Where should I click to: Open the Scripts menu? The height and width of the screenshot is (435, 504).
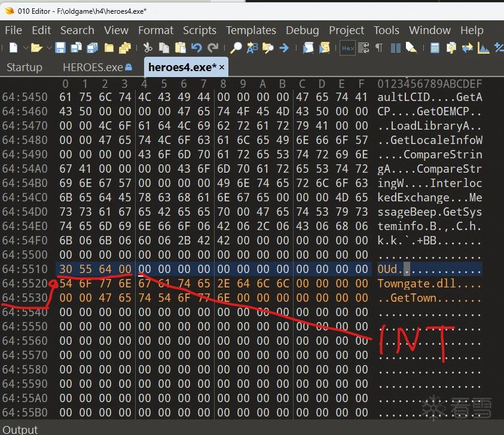[200, 30]
